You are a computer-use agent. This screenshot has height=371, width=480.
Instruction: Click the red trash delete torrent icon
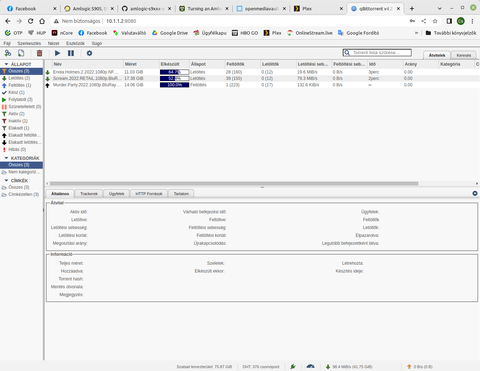click(39, 53)
